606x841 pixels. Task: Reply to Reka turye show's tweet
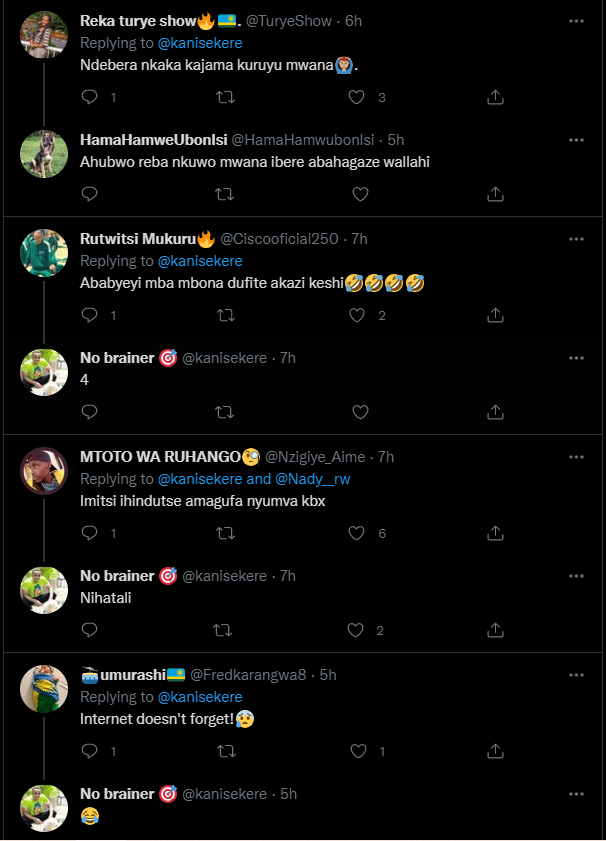pos(89,97)
